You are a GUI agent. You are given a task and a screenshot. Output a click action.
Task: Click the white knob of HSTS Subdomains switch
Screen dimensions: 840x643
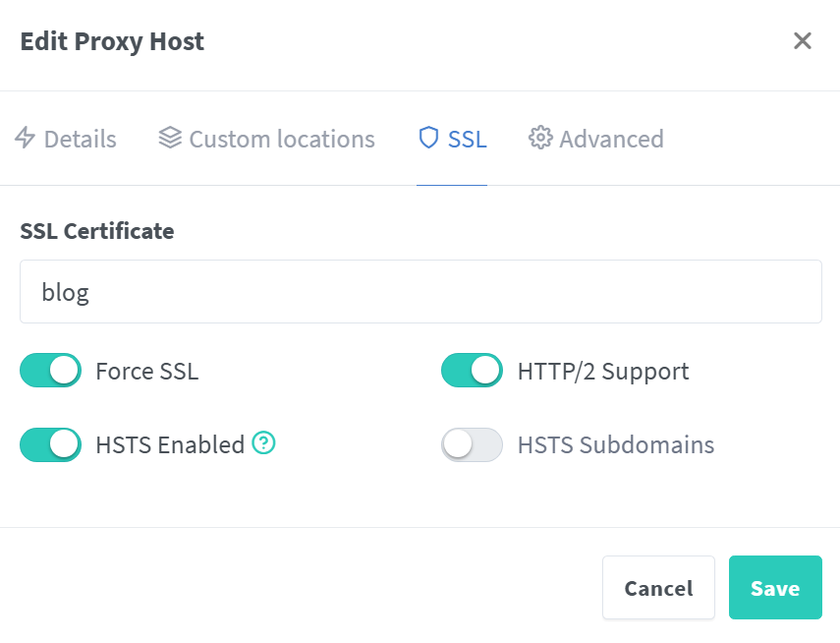coord(457,444)
